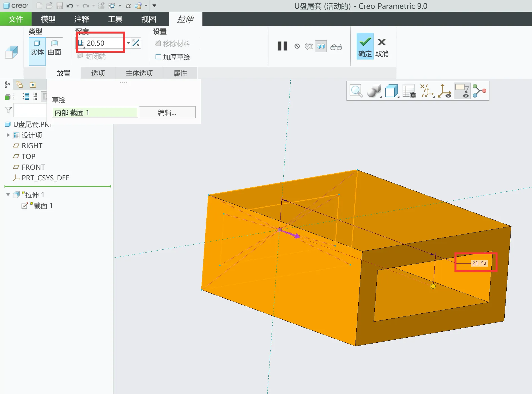Click the save disk icon
This screenshot has height=394, width=532.
59,6
